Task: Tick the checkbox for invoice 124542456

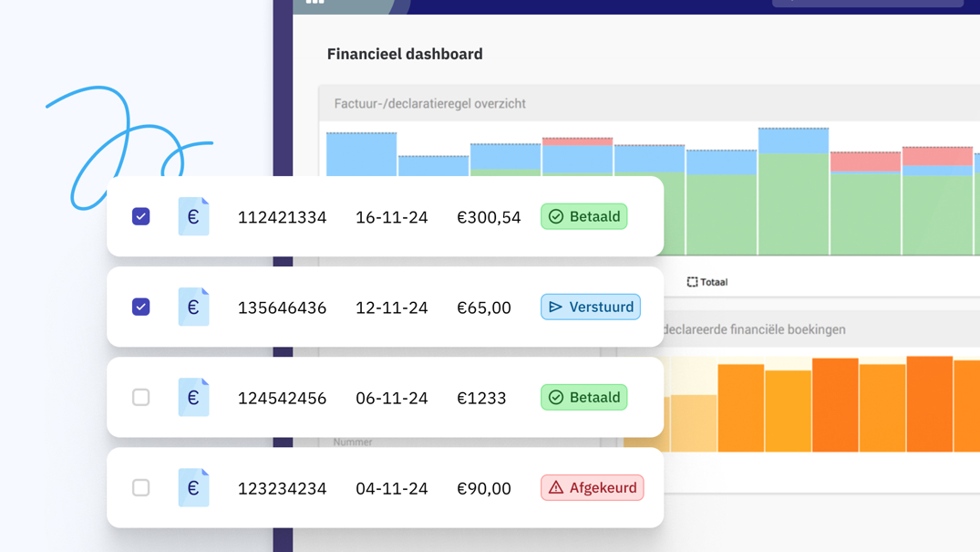Action: click(140, 397)
